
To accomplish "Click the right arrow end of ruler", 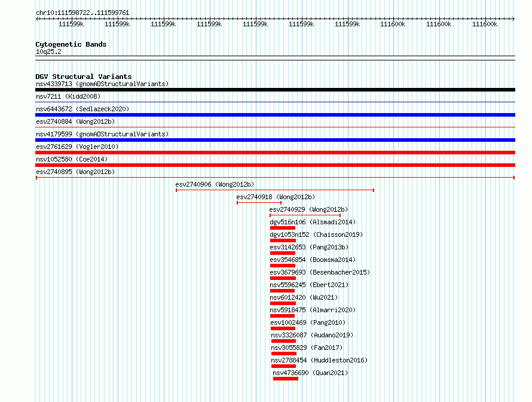I will 513,19.
